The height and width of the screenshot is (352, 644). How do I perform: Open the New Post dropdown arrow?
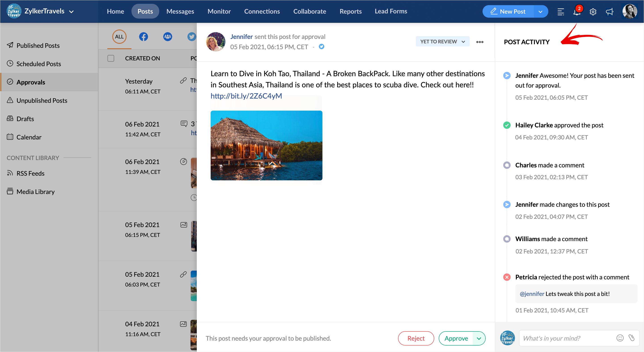[540, 12]
